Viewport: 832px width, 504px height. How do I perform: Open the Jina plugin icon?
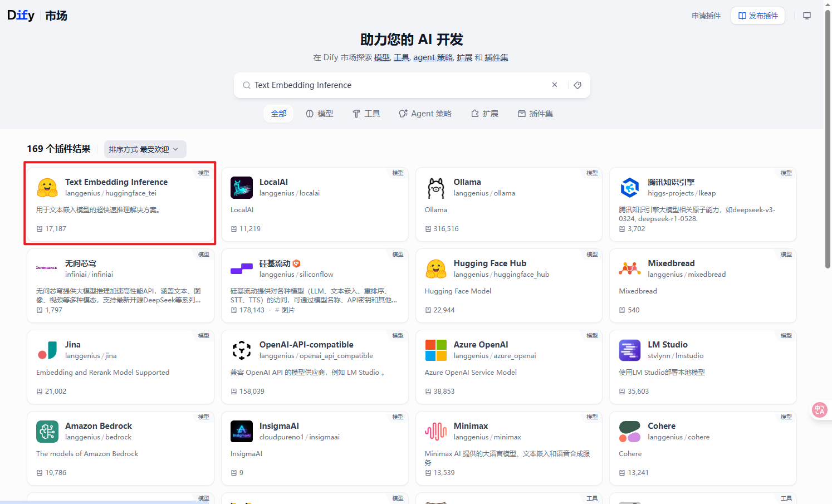[47, 350]
